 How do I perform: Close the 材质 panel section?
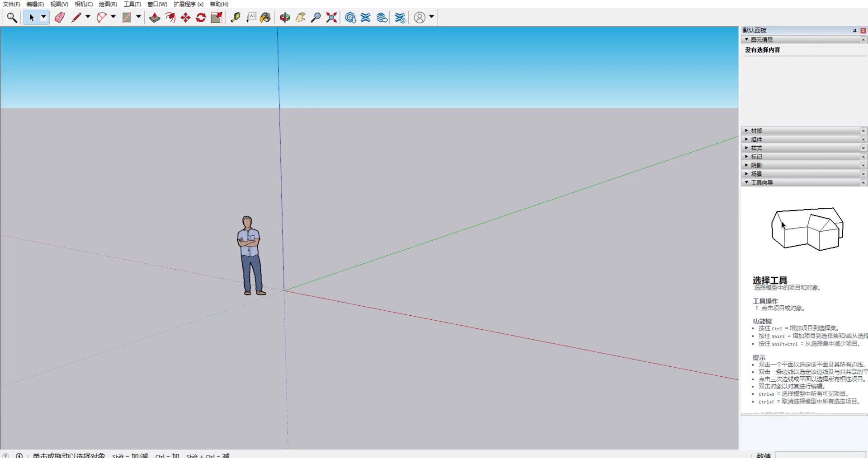[863, 131]
